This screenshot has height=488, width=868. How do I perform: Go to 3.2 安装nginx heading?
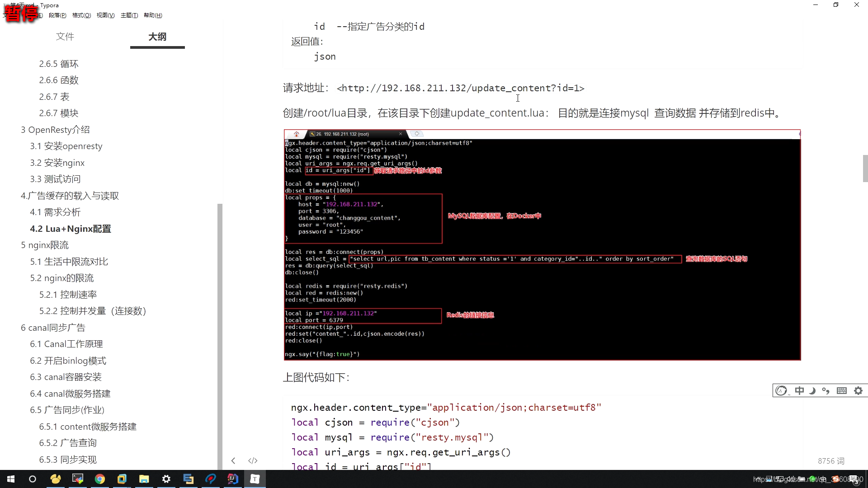tap(57, 163)
